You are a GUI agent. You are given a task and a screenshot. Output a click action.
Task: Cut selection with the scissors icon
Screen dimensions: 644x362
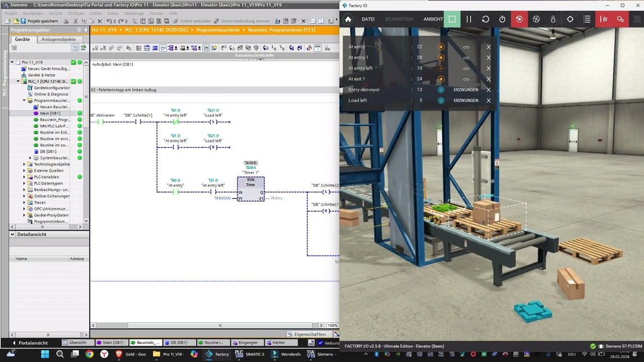tap(75, 21)
